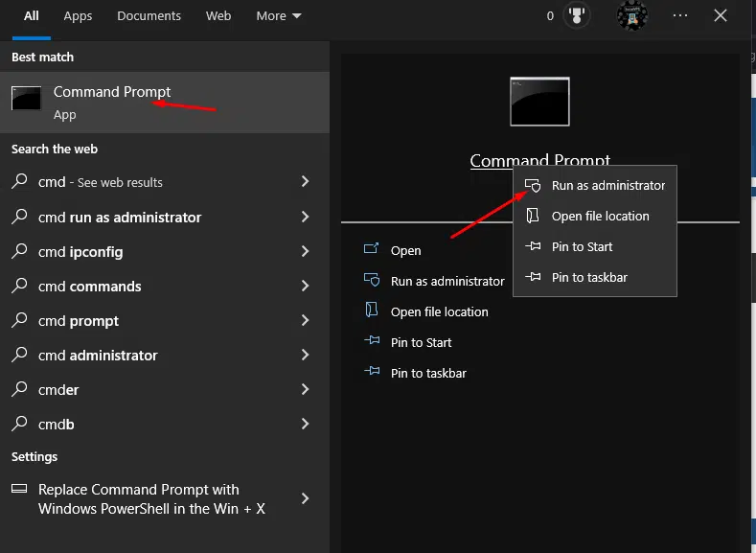Click search icon next to cmd commands
Viewport: 756px width, 553px height.
tap(19, 286)
